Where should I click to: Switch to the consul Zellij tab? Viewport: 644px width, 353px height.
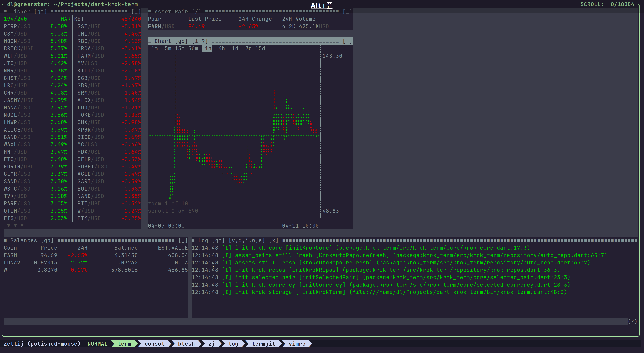pyautogui.click(x=154, y=344)
